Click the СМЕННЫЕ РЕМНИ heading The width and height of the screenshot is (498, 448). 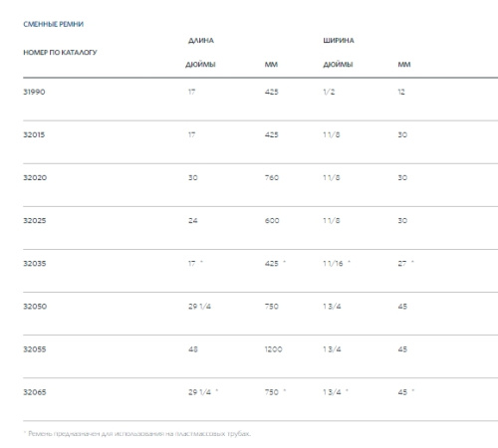(53, 24)
